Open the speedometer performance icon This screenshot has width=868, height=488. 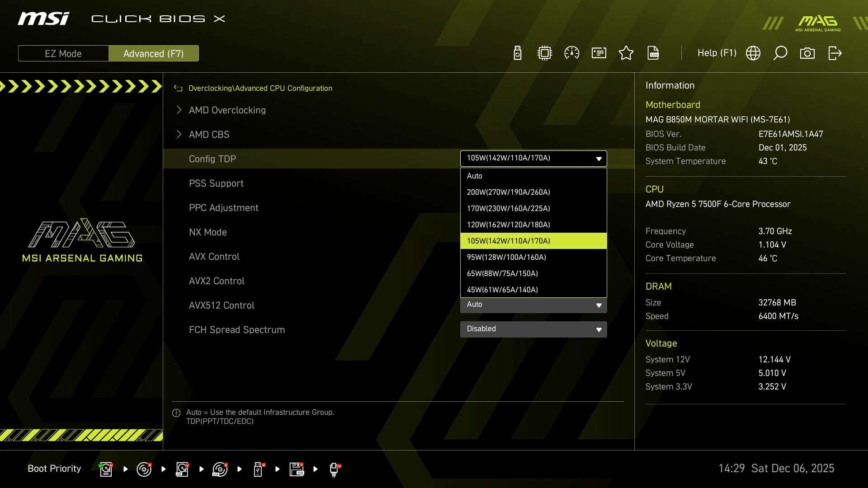pyautogui.click(x=572, y=53)
